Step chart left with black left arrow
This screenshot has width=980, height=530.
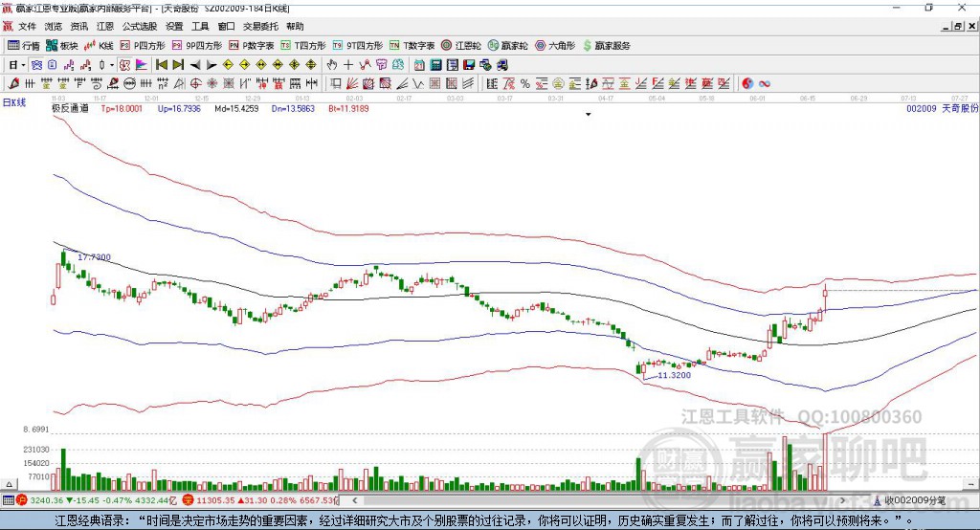(195, 65)
